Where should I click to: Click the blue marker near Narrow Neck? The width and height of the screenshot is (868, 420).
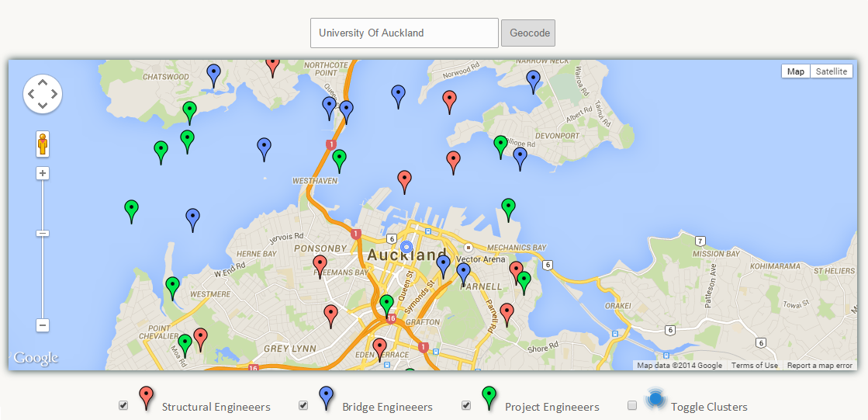(x=533, y=79)
